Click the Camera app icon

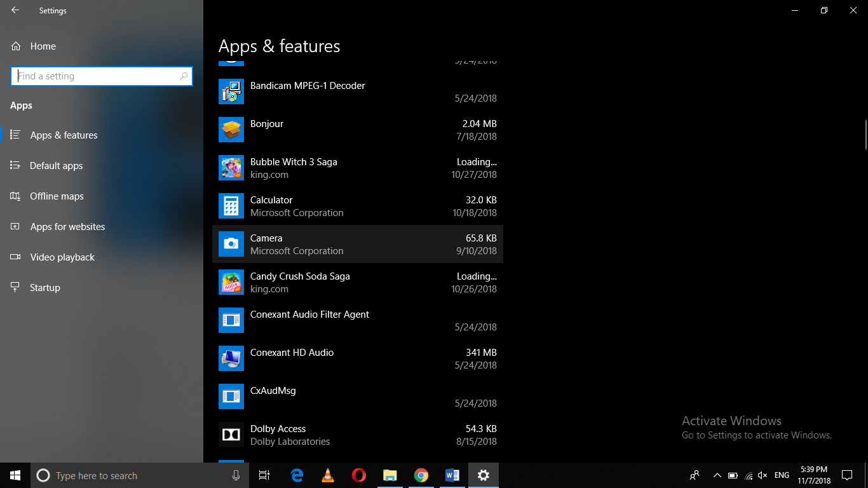(x=231, y=244)
